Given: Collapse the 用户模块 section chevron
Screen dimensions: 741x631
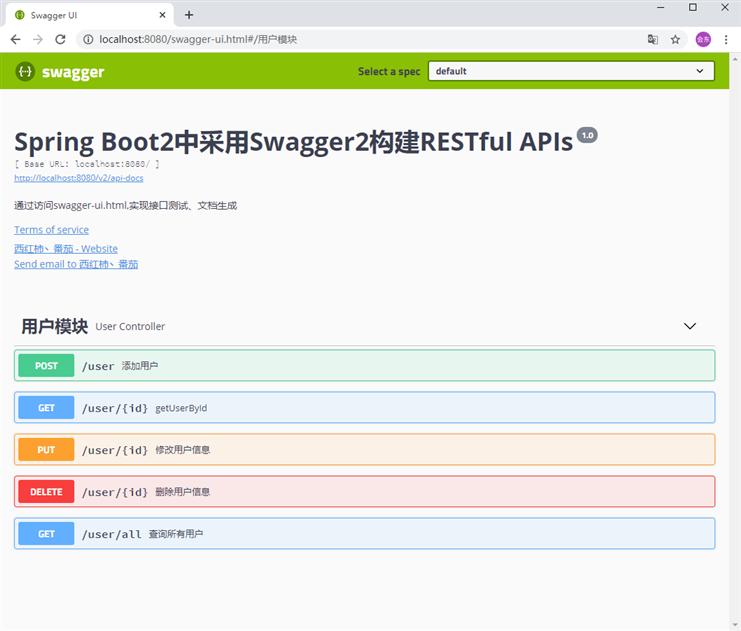Looking at the screenshot, I should click(690, 326).
